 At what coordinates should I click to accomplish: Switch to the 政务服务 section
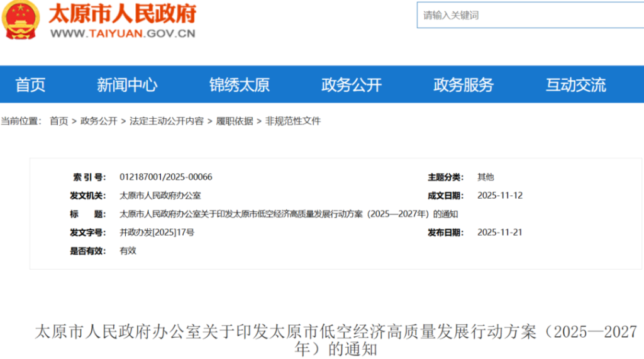[464, 85]
